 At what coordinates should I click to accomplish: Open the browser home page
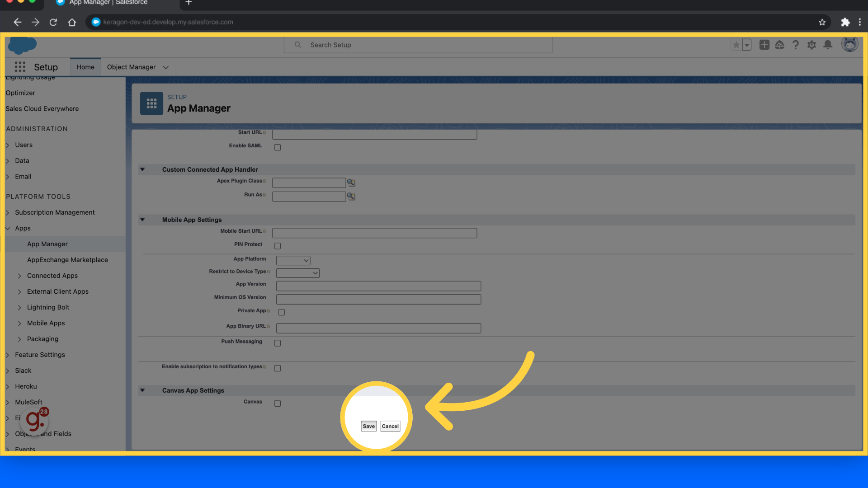72,22
